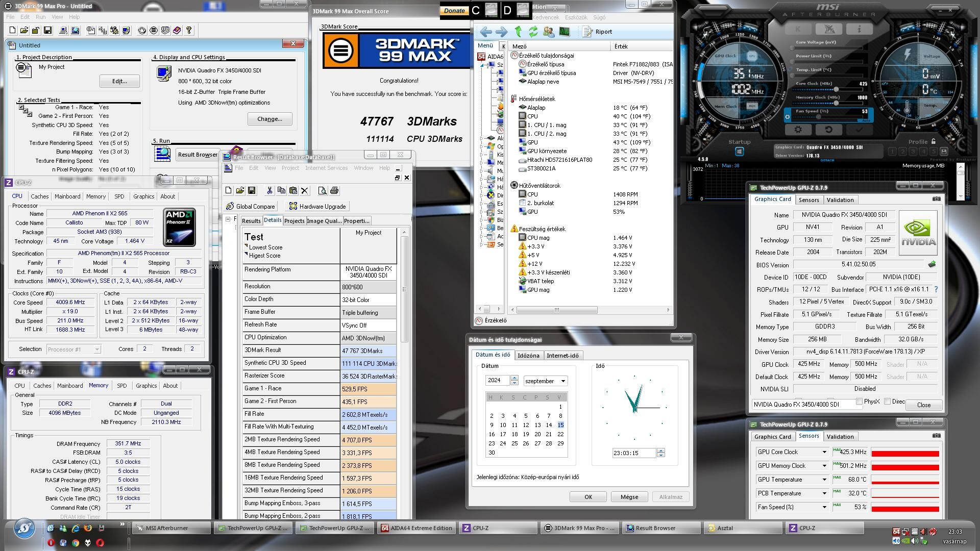The image size is (980, 551).
Task: Select day 20 in calendar
Action: pos(537,434)
